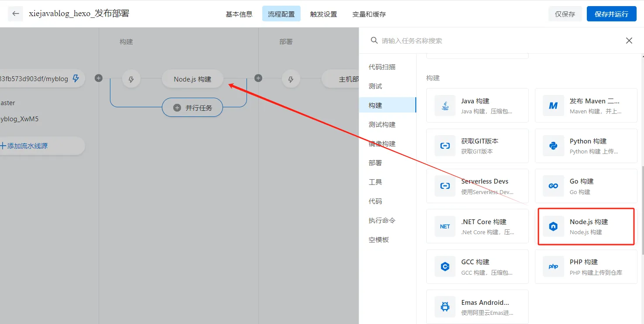644x324 pixels.
Task: Click the 保存并运行 button
Action: 611,14
